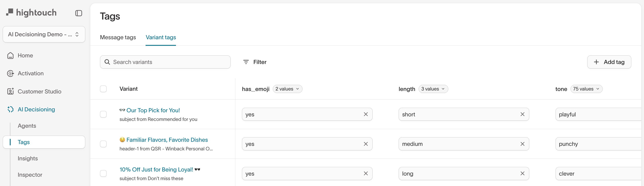The width and height of the screenshot is (644, 186).
Task: Open the Home section
Action: coord(25,55)
